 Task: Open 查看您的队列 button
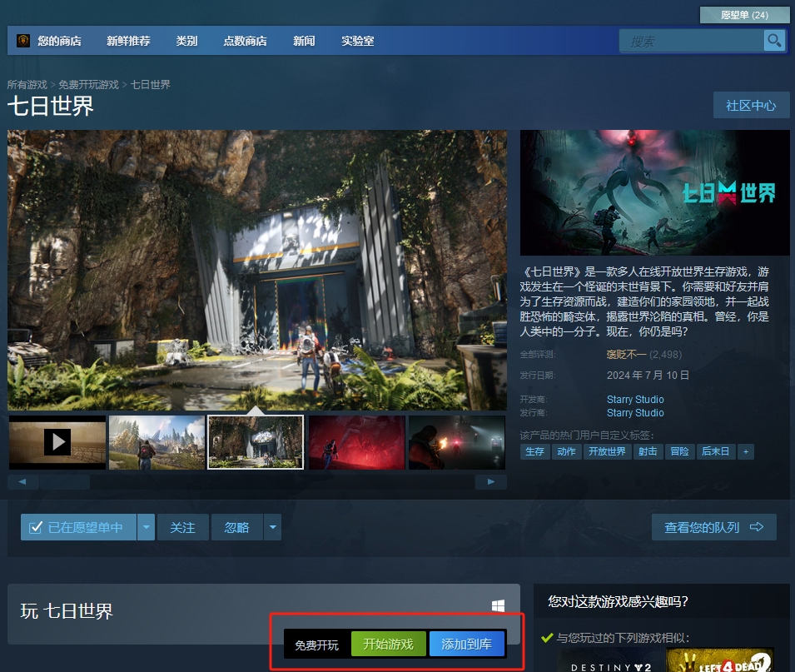pyautogui.click(x=714, y=527)
